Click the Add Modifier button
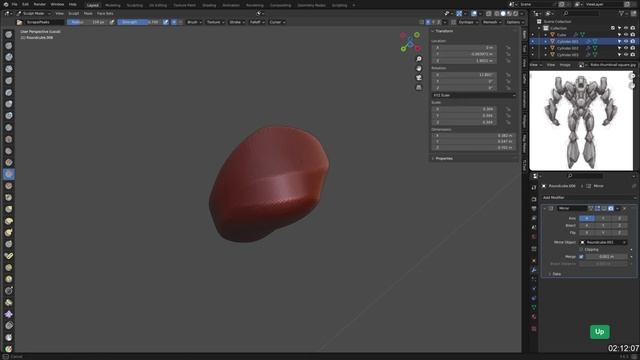 point(589,198)
